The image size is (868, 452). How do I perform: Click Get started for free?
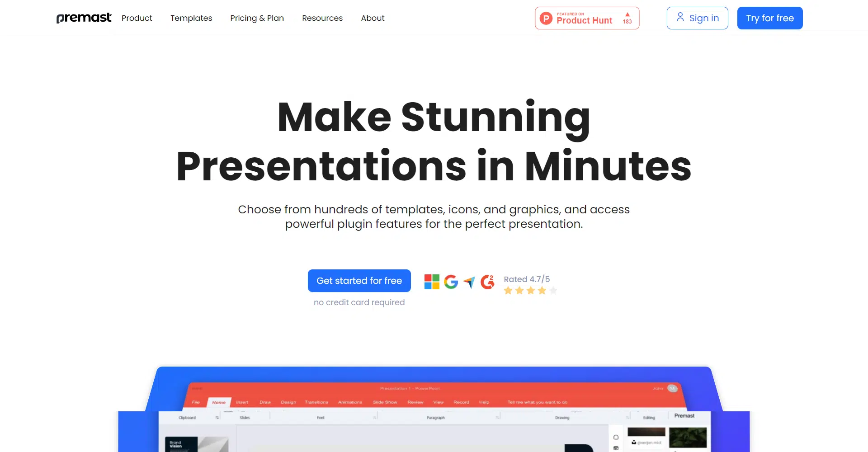pos(359,281)
